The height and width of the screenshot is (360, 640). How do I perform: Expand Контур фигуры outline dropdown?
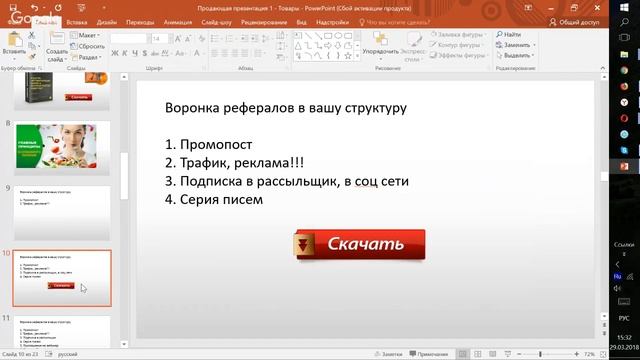[x=457, y=45]
